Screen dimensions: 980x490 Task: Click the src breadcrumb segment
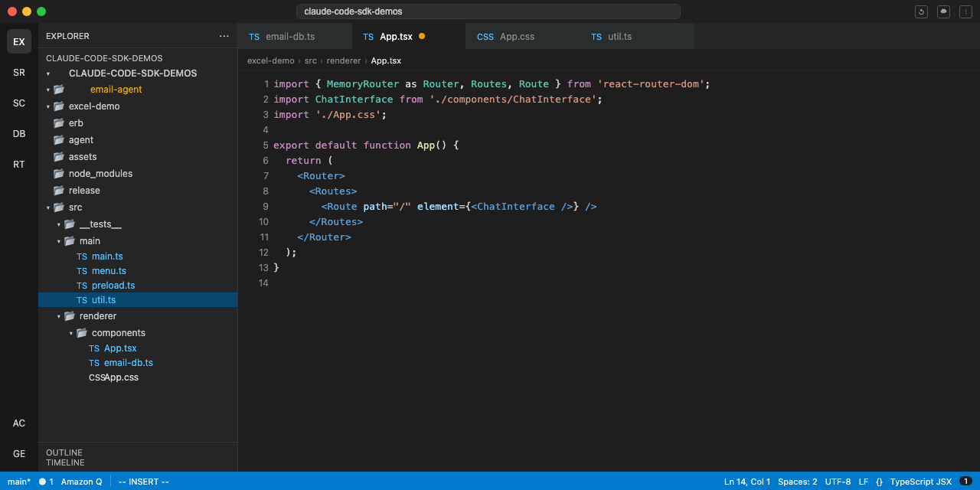[310, 60]
